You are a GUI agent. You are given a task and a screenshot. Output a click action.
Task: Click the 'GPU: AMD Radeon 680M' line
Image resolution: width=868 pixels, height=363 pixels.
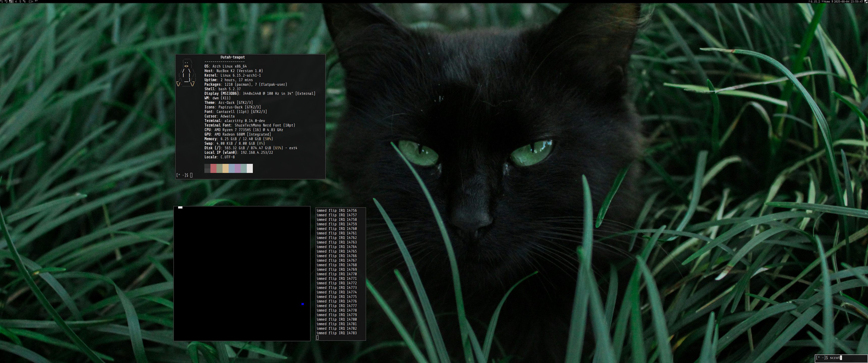point(237,134)
